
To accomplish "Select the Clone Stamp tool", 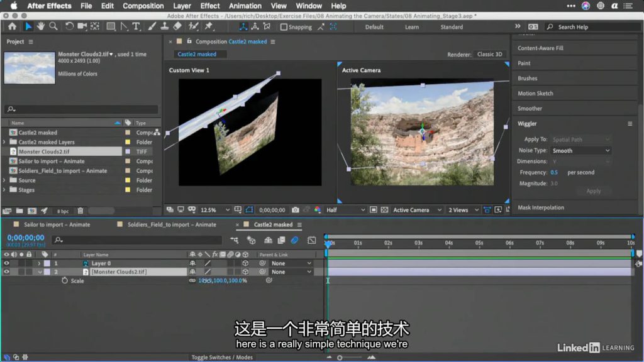I will click(164, 26).
